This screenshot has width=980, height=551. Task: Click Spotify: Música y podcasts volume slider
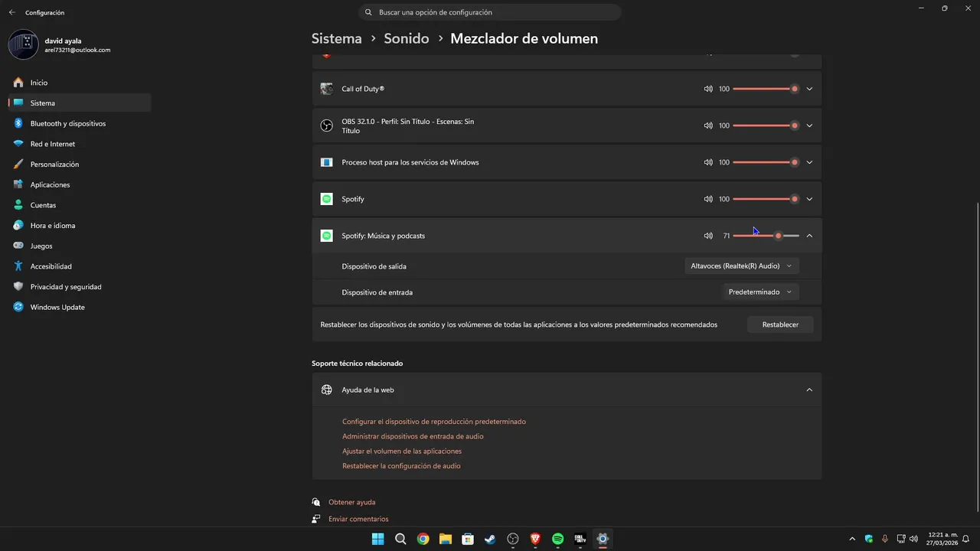point(766,236)
